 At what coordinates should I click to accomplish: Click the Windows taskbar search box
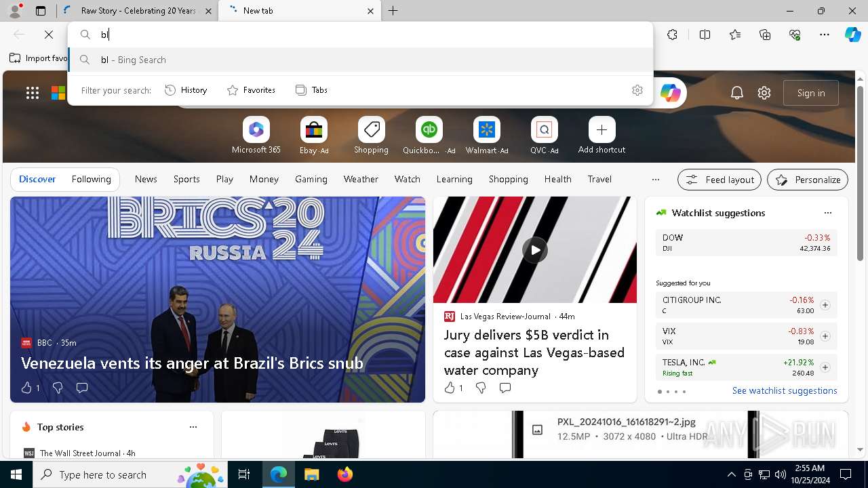click(x=130, y=474)
